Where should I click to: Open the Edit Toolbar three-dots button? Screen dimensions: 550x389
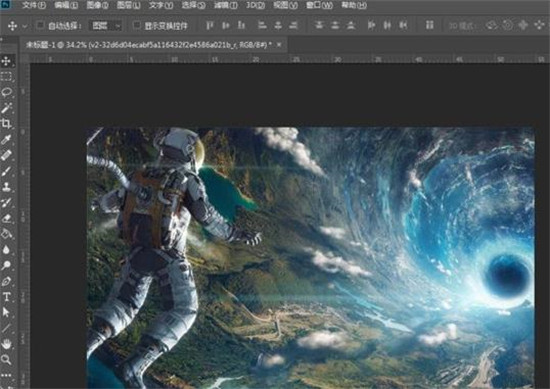click(x=6, y=375)
